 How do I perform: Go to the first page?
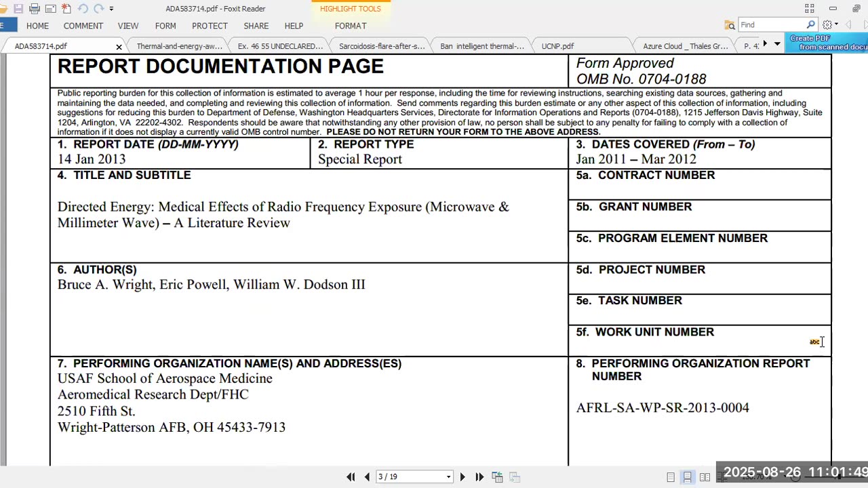tap(351, 477)
